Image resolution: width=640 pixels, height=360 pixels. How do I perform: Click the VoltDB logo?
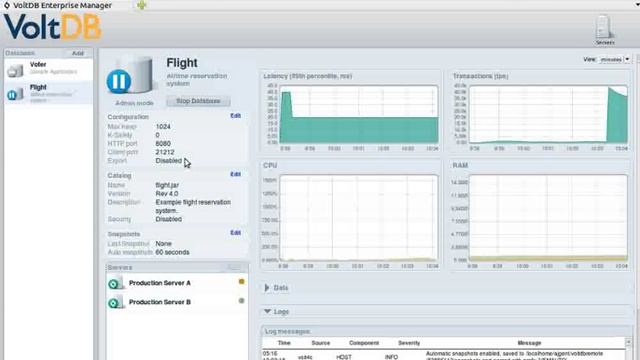[x=52, y=27]
